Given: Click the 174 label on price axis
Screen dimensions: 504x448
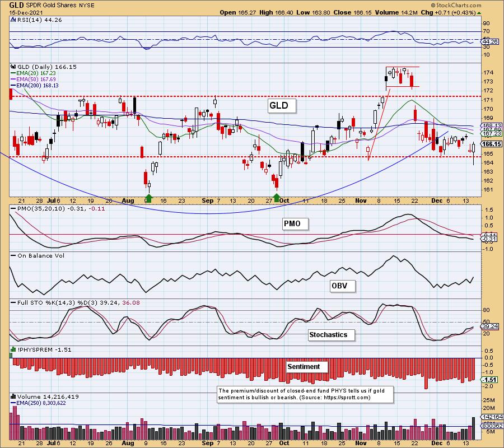Looking at the screenshot, I should tap(487, 73).
